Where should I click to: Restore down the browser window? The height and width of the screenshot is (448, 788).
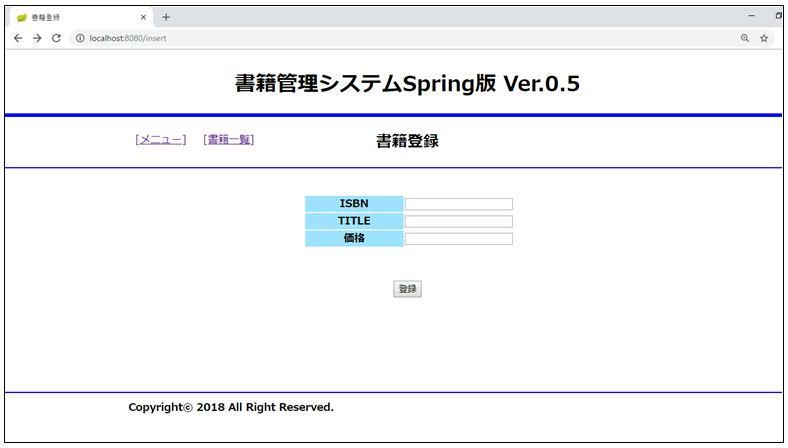778,16
